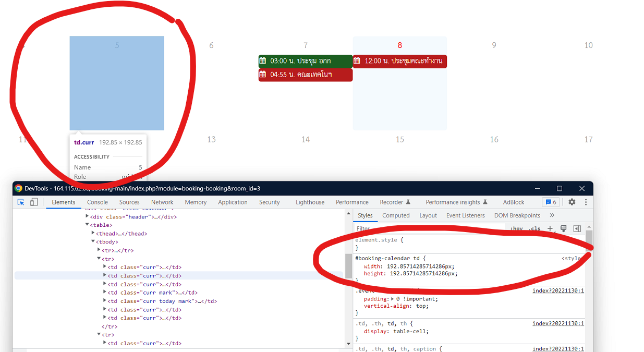Select the Computed sidebar tab

tap(396, 215)
